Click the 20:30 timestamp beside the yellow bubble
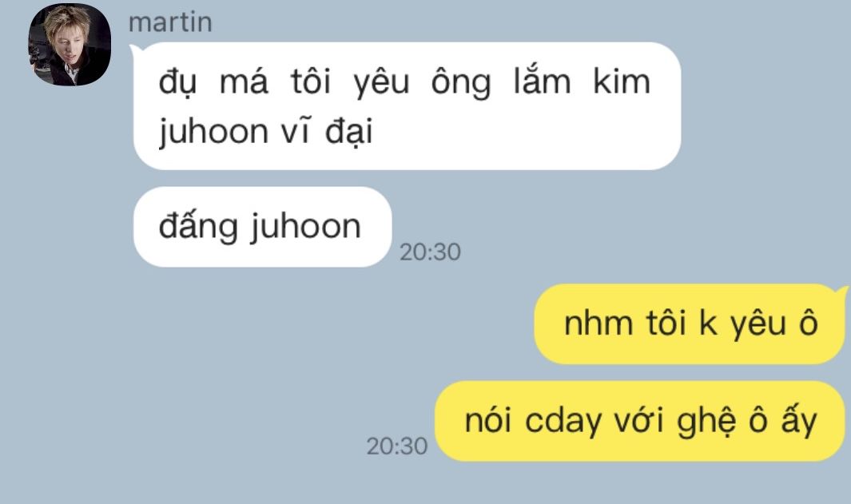Viewport: 851px width, 504px height. click(x=397, y=446)
